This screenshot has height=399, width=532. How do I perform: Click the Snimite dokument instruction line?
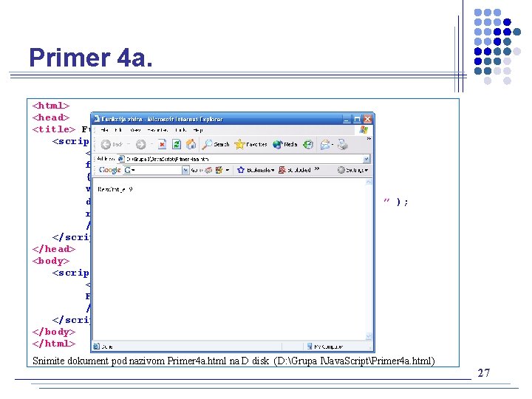pos(233,361)
